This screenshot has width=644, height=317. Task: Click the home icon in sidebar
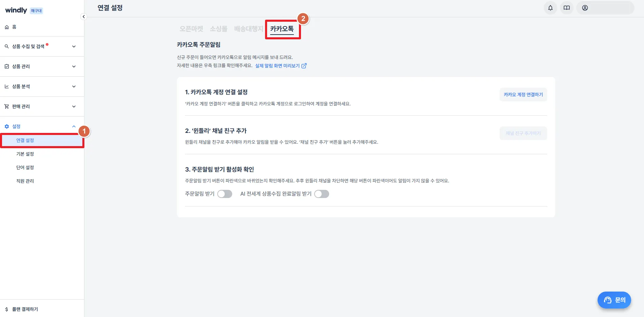pos(7,27)
